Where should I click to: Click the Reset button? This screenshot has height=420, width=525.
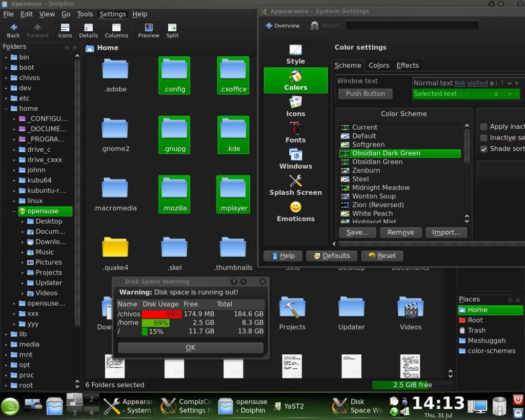[382, 256]
